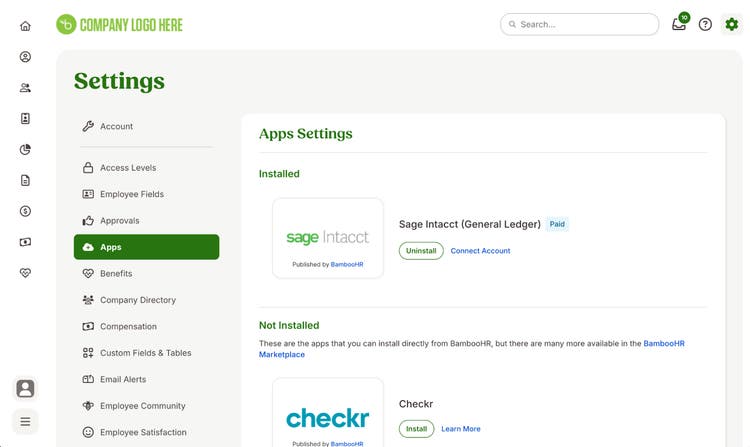Image resolution: width=750 pixels, height=447 pixels.
Task: Click the Sage Intacct (General Ledger) title
Action: point(470,224)
